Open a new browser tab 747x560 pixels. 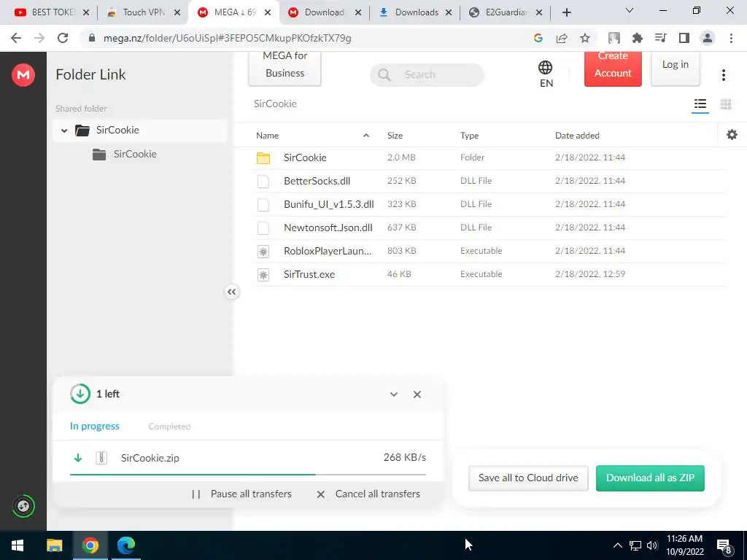click(x=566, y=12)
